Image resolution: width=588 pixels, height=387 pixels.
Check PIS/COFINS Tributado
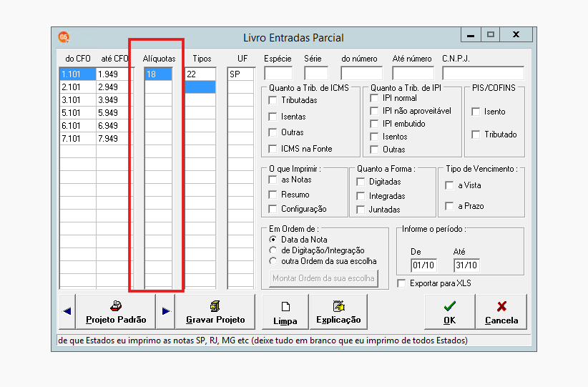(x=476, y=134)
